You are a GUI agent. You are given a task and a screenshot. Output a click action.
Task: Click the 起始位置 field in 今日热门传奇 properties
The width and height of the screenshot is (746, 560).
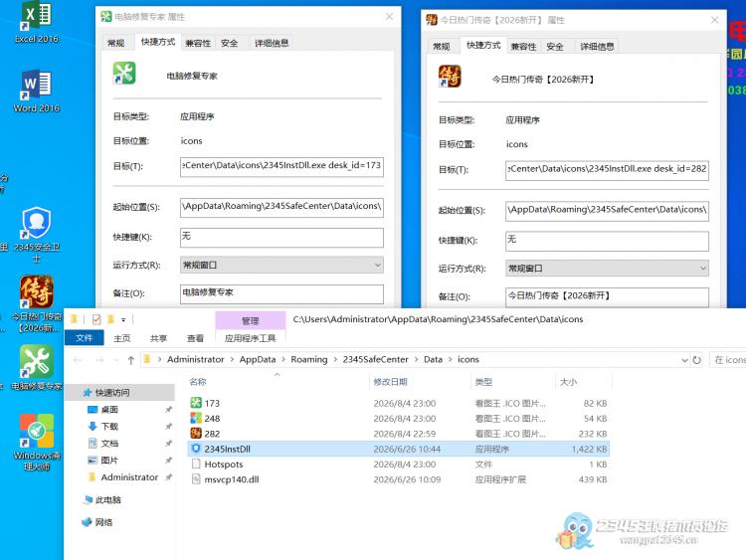tap(607, 211)
